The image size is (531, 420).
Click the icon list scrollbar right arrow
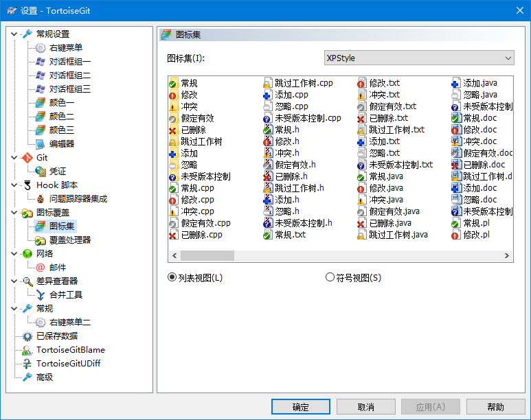point(507,255)
